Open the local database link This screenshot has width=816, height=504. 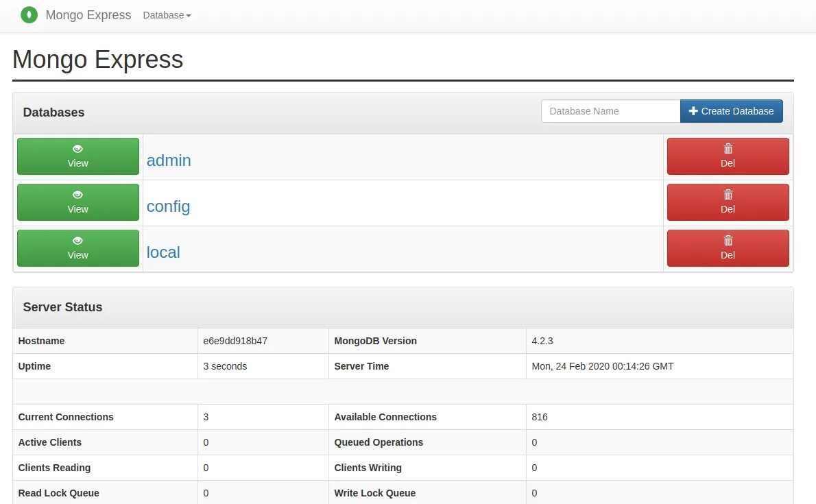[163, 252]
